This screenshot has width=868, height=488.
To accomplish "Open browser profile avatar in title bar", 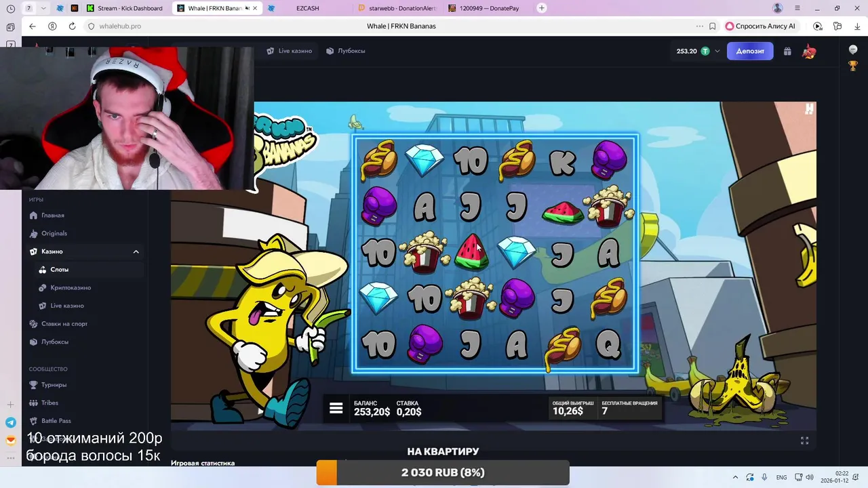I will [778, 8].
